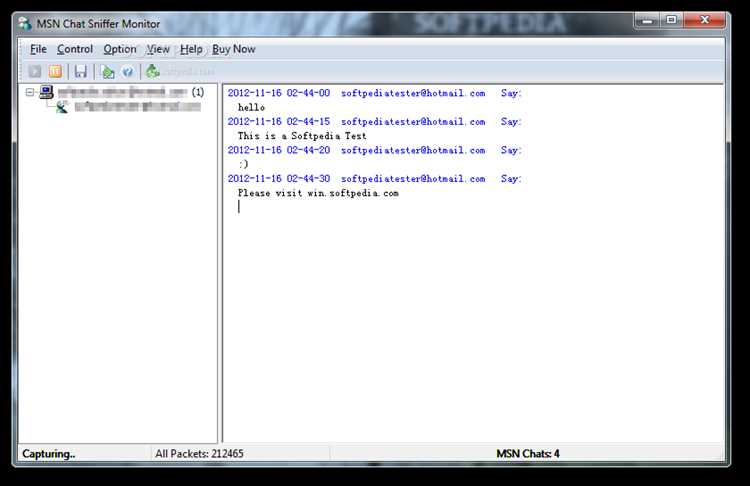Screen dimensions: 750x486
Task: Click the ':)' smiley message line
Action: tap(243, 164)
